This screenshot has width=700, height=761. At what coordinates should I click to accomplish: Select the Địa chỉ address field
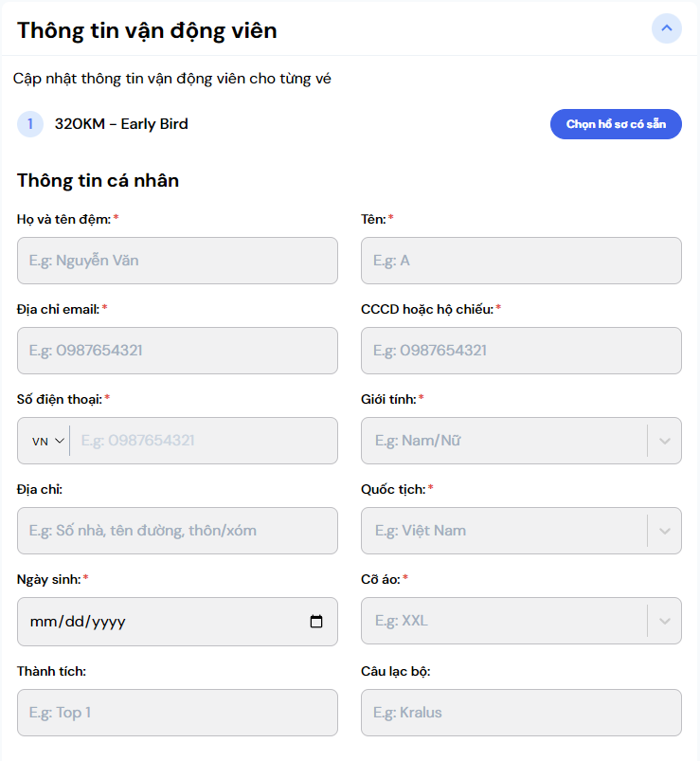tap(177, 531)
